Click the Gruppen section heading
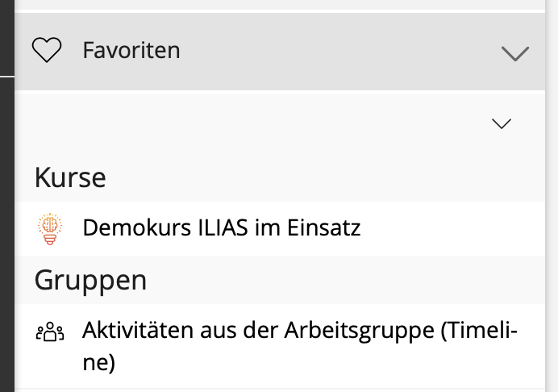Image resolution: width=558 pixels, height=392 pixels. [x=90, y=280]
